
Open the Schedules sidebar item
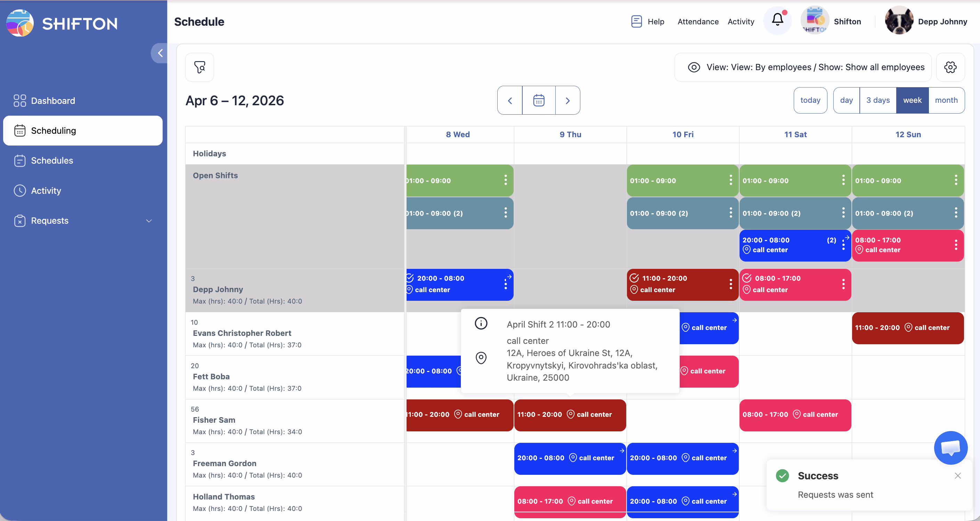point(52,160)
